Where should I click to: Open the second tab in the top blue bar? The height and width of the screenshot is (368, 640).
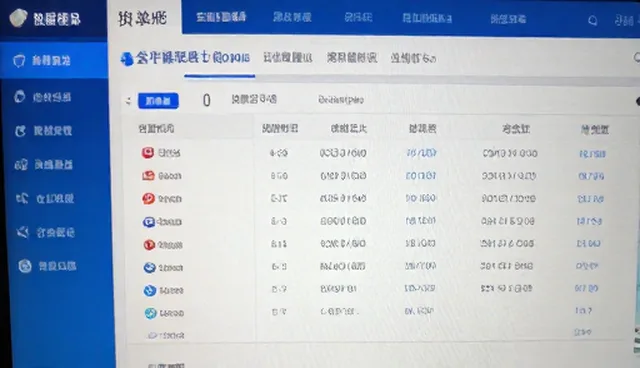(x=292, y=17)
